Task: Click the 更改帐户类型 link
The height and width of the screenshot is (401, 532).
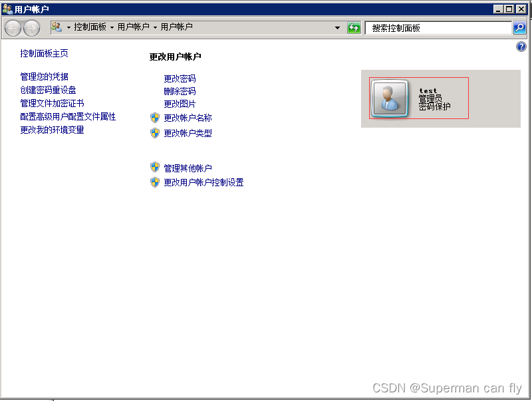Action: [x=188, y=133]
